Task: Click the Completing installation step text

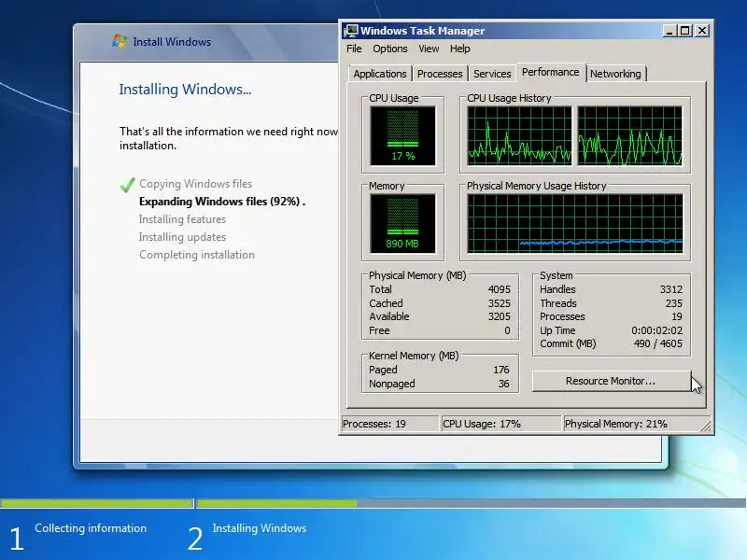Action: point(197,255)
